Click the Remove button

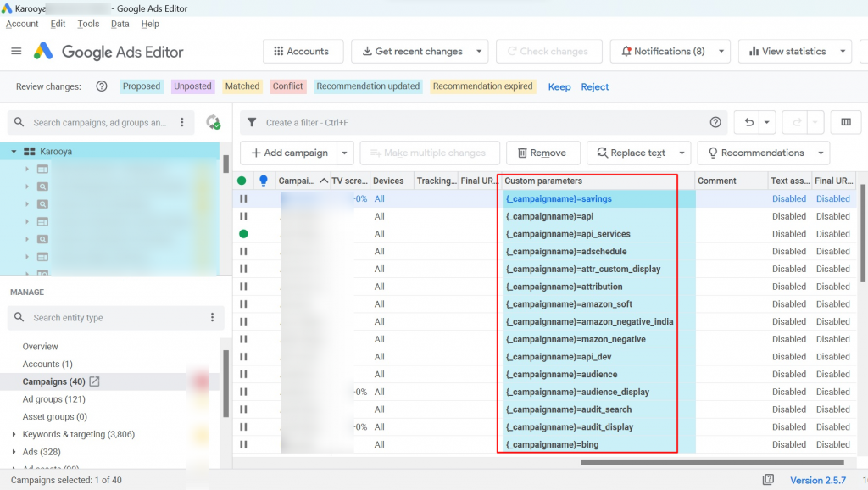tap(543, 153)
